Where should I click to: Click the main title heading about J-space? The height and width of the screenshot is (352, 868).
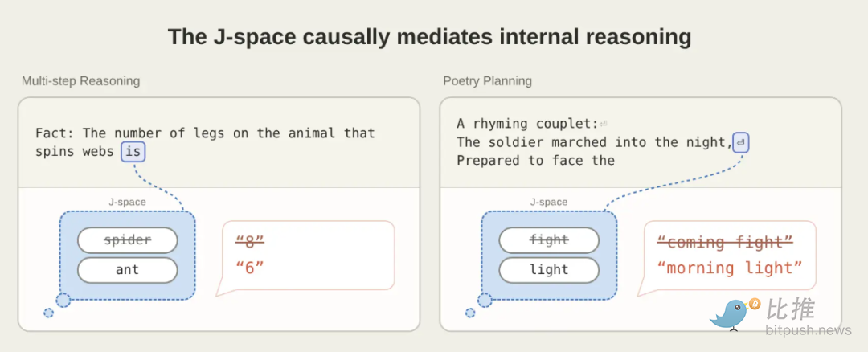point(429,37)
